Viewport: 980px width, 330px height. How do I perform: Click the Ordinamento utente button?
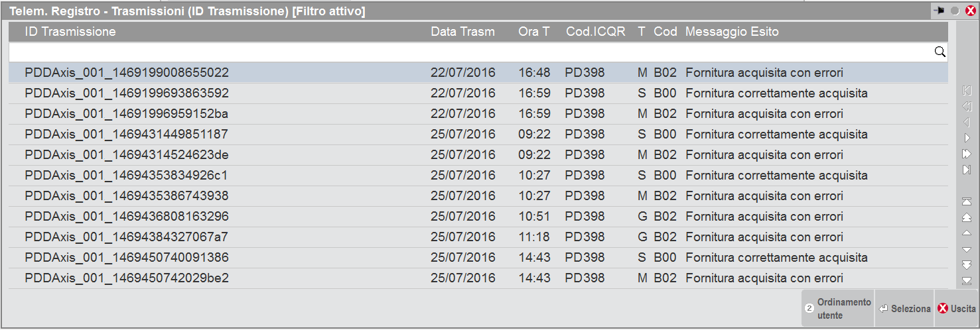point(838,309)
